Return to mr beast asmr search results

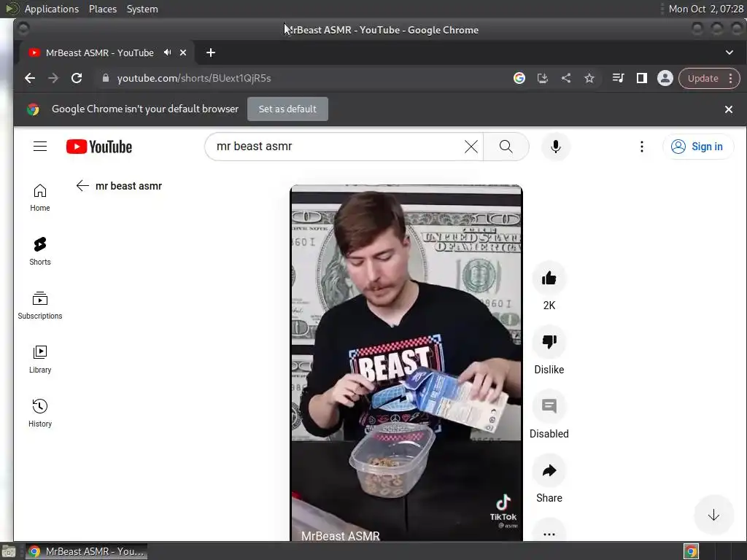tap(82, 186)
